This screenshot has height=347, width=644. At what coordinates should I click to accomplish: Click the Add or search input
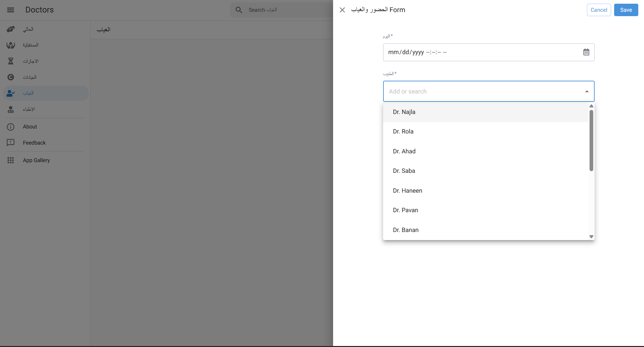(x=480, y=91)
